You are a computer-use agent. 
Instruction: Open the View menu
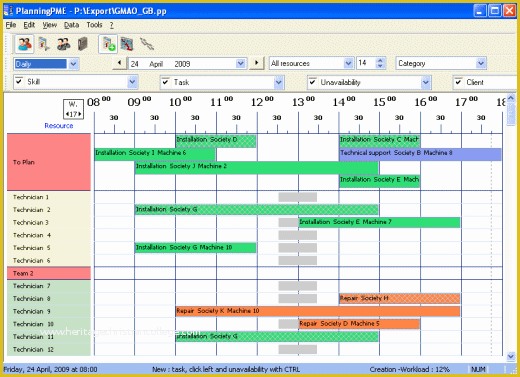click(49, 25)
